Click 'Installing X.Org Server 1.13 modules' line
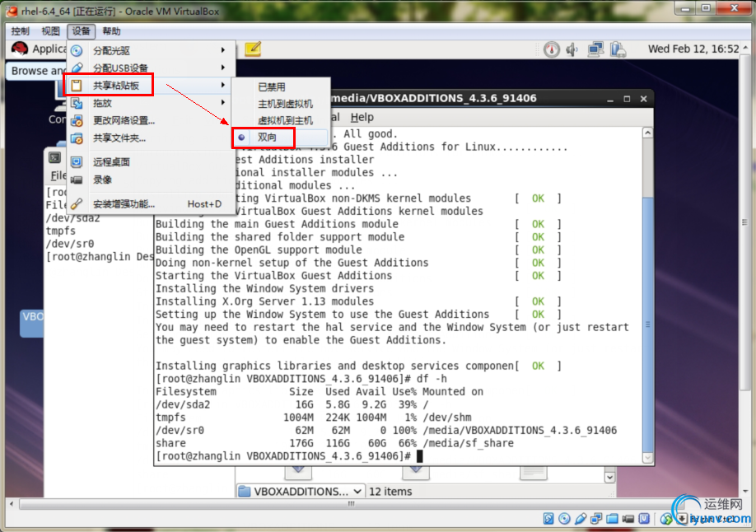 point(264,301)
